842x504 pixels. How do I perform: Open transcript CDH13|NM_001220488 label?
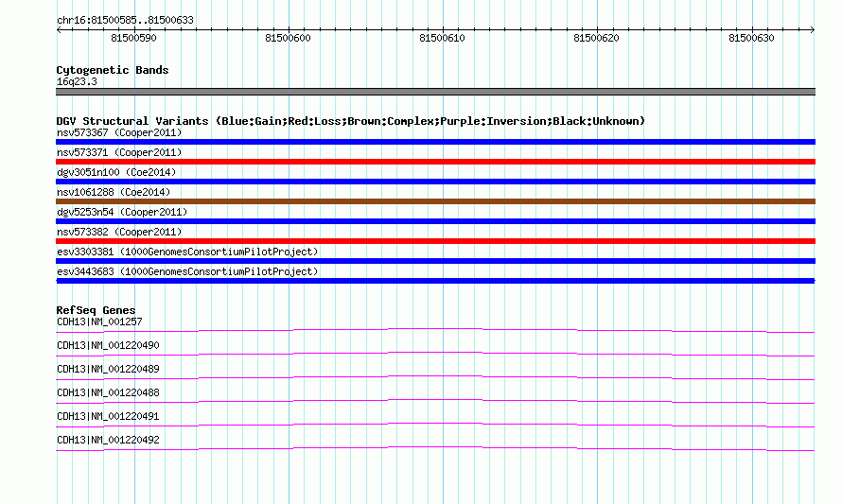(x=108, y=393)
